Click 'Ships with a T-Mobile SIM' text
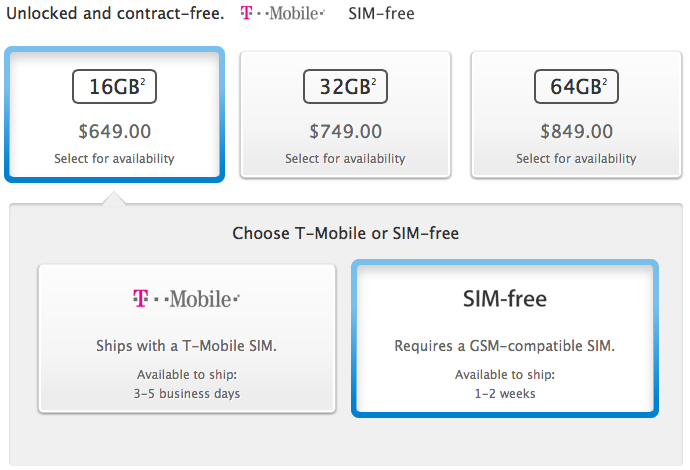Screen dimensions: 690x470 [187, 346]
